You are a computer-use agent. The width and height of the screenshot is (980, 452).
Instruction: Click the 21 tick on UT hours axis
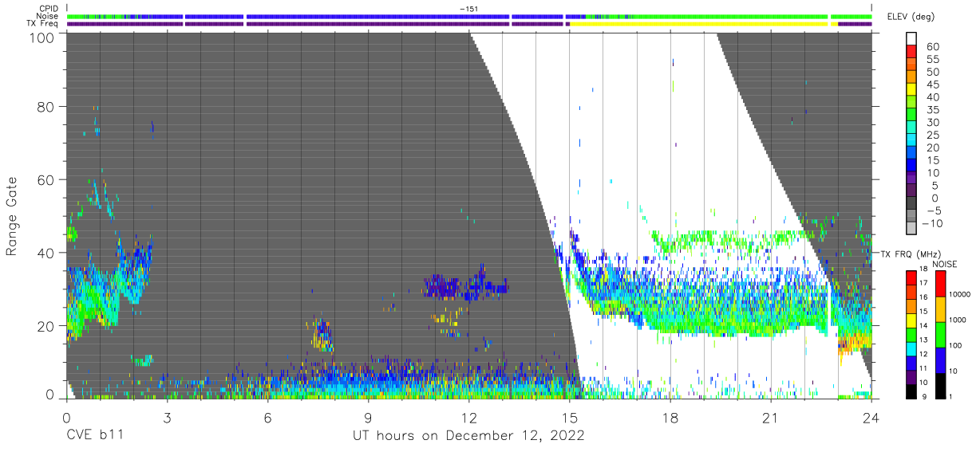(x=771, y=417)
